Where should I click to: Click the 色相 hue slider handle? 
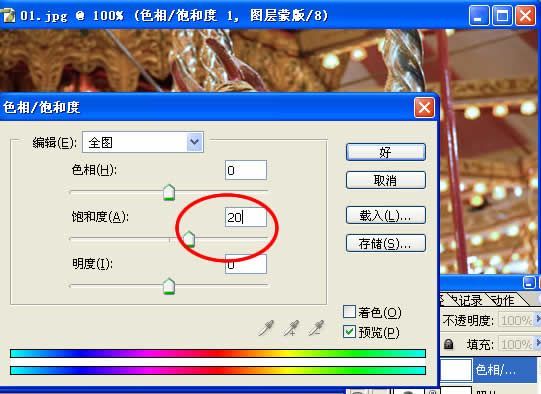169,193
